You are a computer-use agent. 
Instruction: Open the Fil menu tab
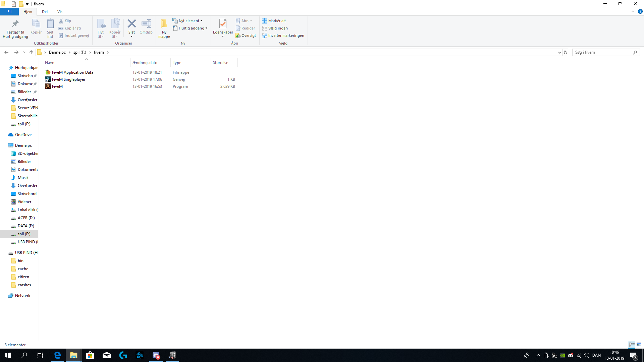click(x=9, y=12)
